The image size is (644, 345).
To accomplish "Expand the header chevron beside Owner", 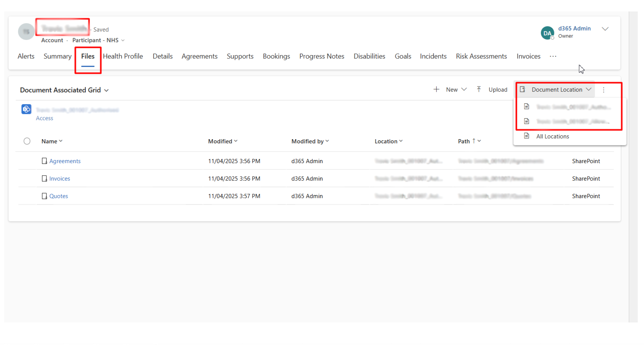I will pos(605,29).
